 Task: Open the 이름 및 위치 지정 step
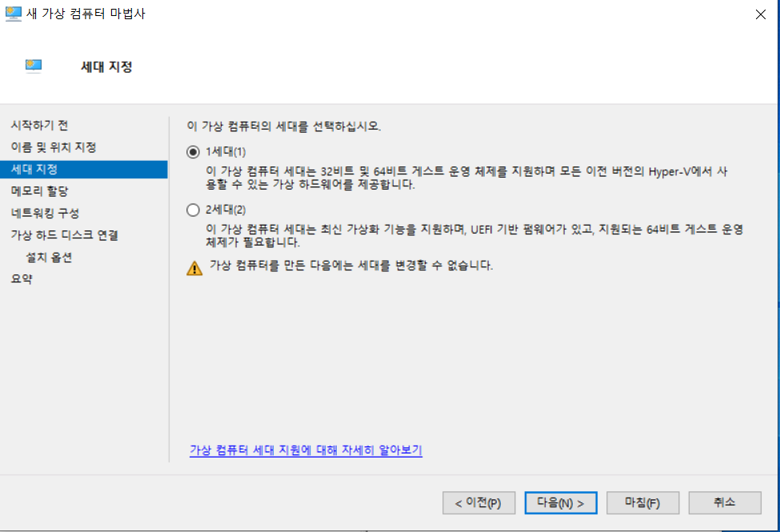[x=54, y=147]
